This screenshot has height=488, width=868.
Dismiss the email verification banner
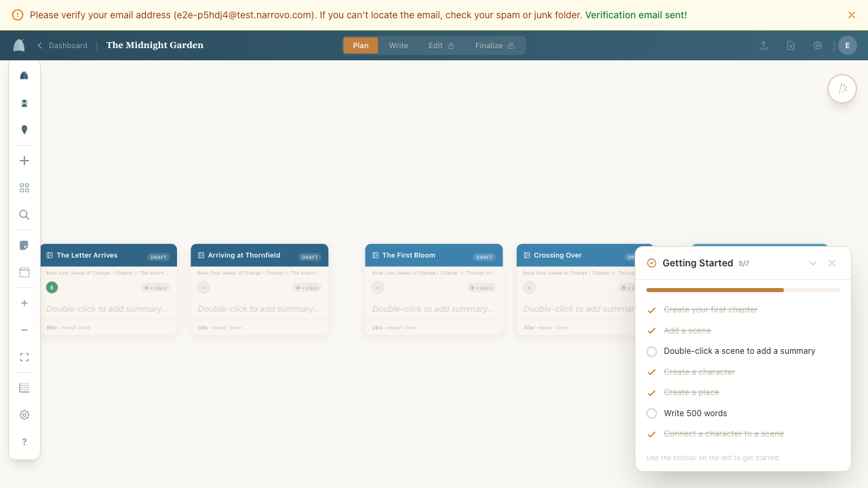tap(852, 15)
